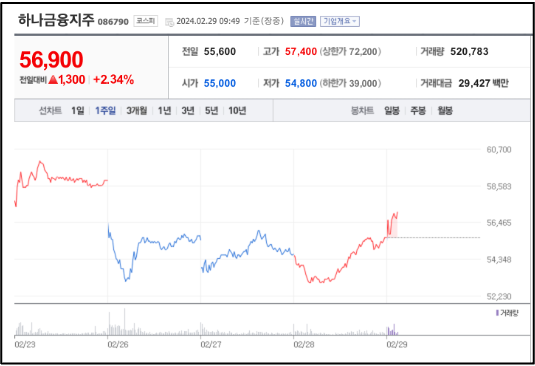Click the 시가 value 55,000
The height and width of the screenshot is (366, 535).
pyautogui.click(x=220, y=83)
